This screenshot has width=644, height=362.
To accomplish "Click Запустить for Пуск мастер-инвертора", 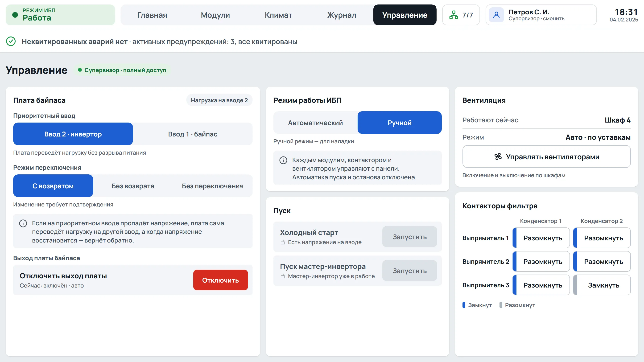I will [409, 271].
